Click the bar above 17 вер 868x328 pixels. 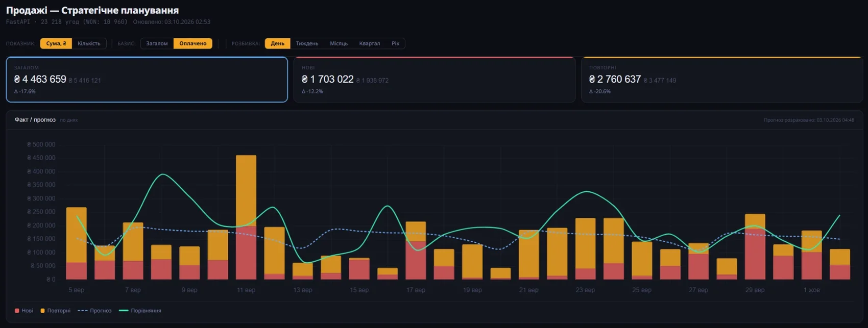[x=416, y=250]
